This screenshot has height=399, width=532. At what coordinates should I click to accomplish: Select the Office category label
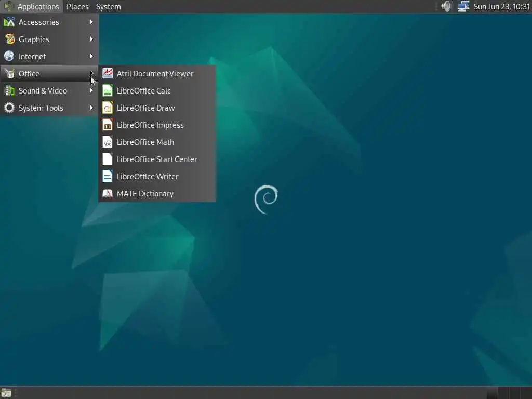click(29, 74)
